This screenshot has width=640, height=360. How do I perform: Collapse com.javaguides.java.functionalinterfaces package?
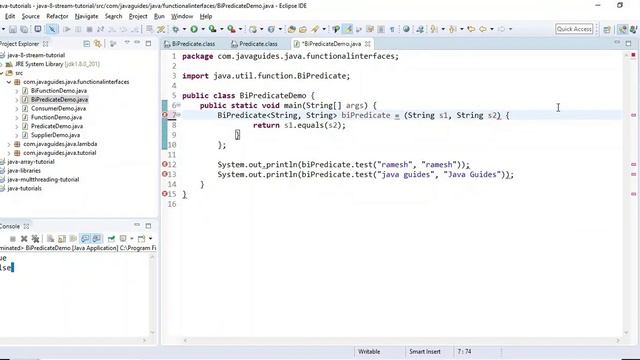point(9,82)
